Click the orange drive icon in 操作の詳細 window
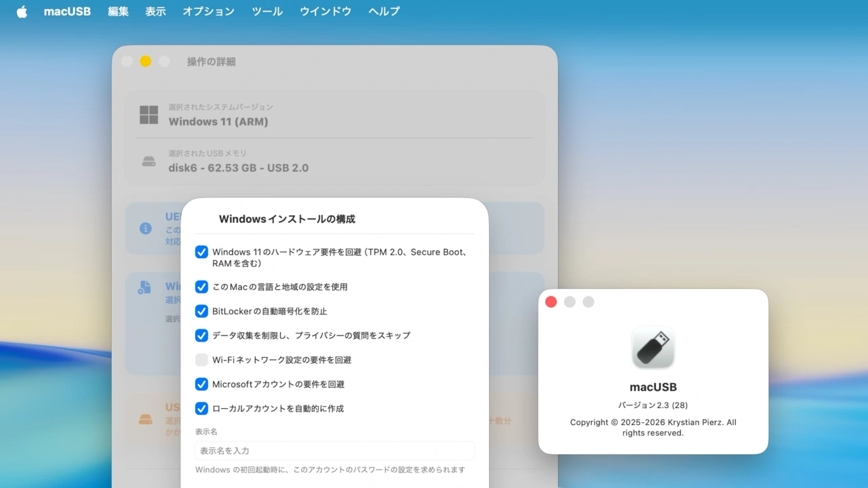 coord(145,420)
